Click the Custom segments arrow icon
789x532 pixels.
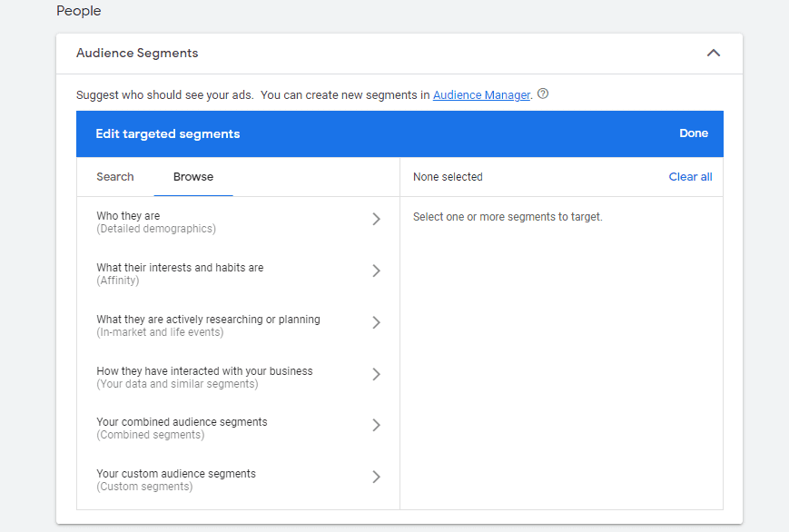pos(376,478)
